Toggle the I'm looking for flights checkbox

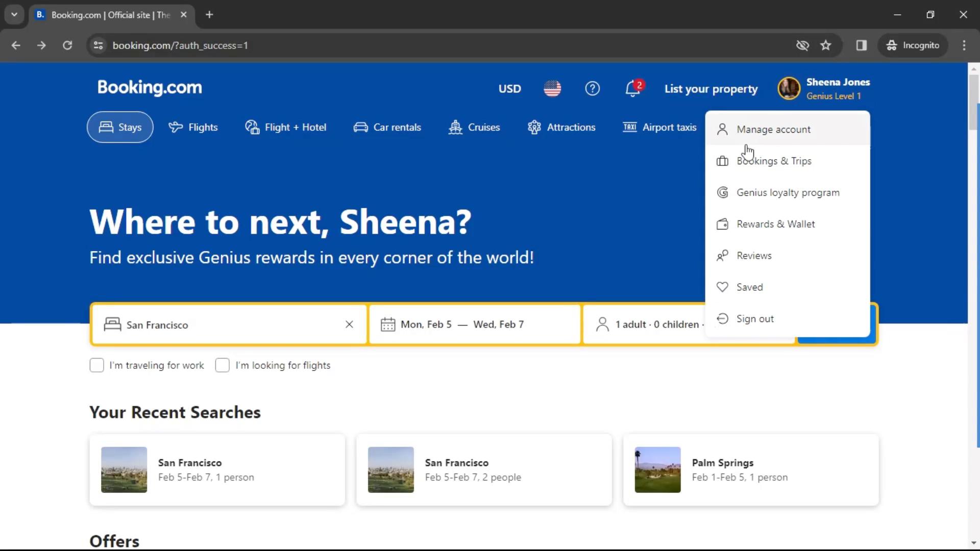coord(222,365)
